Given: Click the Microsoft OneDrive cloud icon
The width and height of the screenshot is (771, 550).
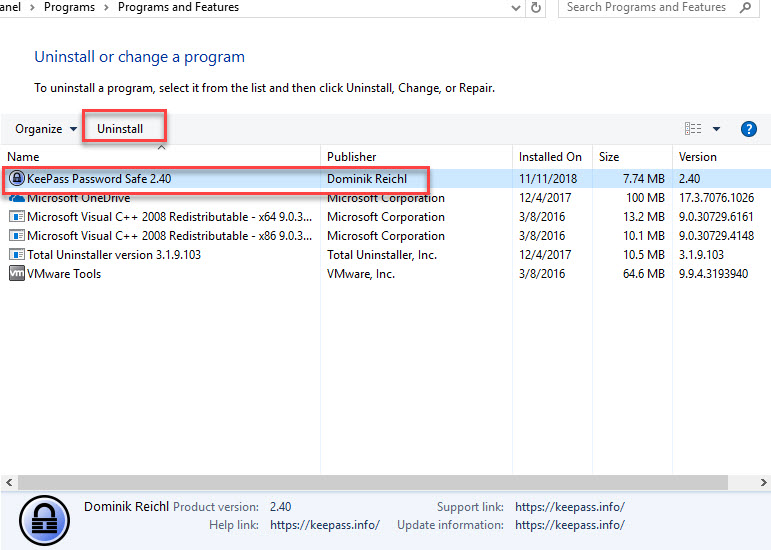Looking at the screenshot, I should (17, 198).
